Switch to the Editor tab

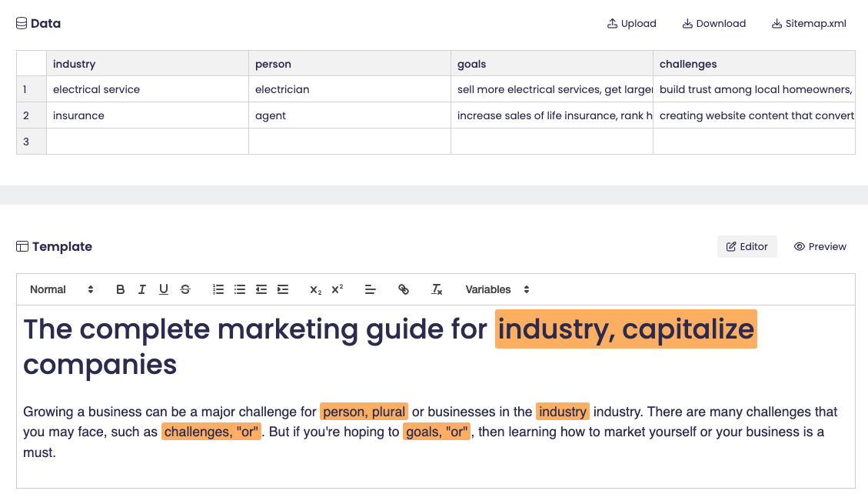point(747,246)
